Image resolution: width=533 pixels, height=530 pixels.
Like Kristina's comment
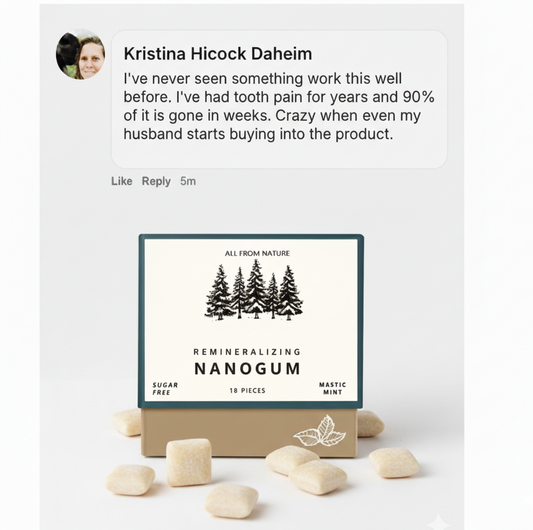tap(122, 181)
